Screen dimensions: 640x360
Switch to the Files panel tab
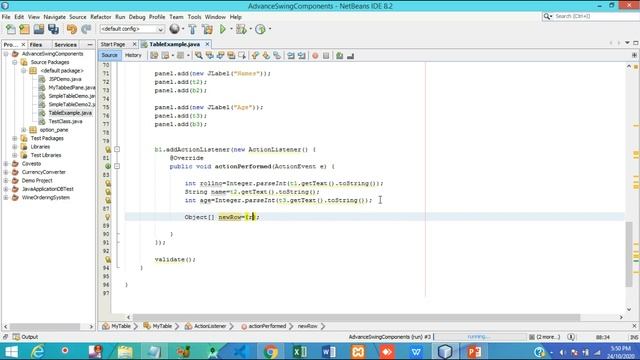(36, 44)
